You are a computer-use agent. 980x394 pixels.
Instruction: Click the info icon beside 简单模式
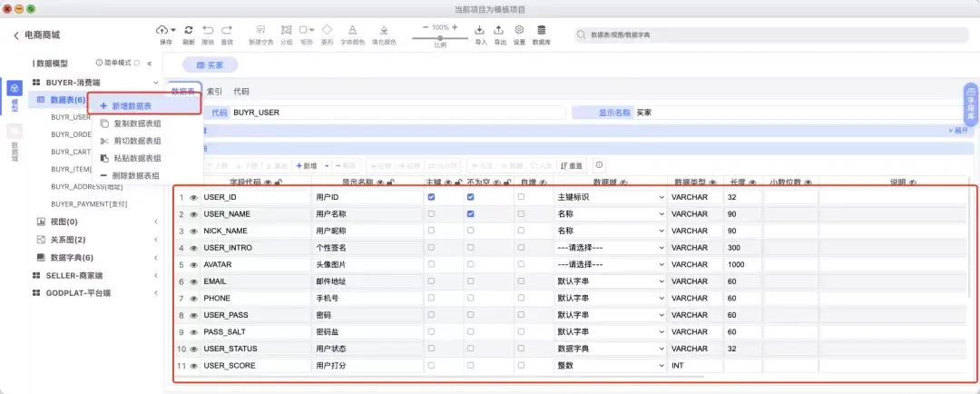click(99, 63)
